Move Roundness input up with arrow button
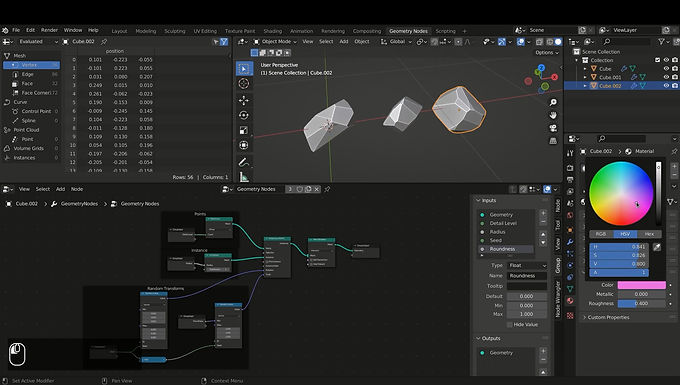Image resolution: width=680 pixels, height=385 pixels. 543,234
